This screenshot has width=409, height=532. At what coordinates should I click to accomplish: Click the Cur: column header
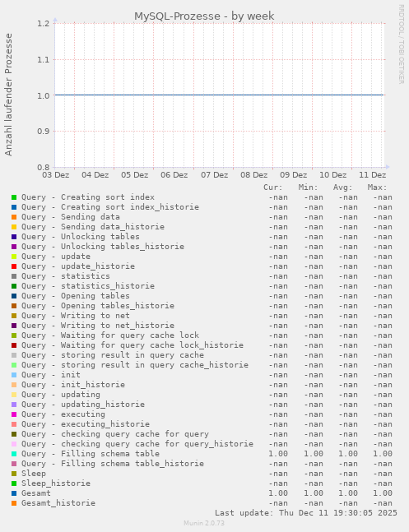pos(273,187)
